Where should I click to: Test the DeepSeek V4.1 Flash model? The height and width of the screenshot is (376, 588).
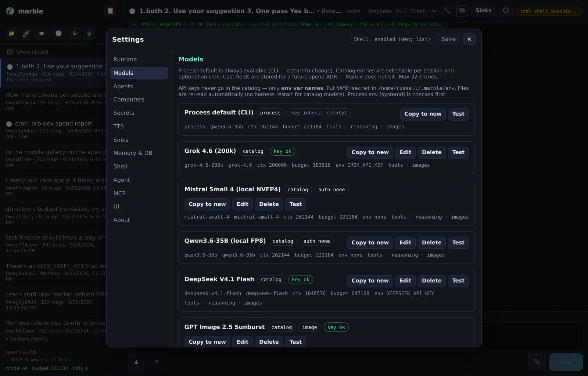point(458,281)
